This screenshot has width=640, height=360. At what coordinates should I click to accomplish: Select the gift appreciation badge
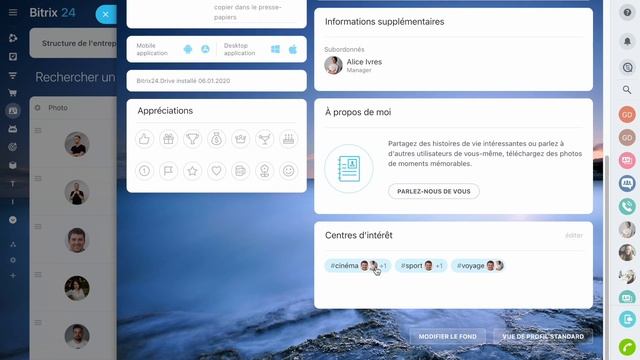click(168, 139)
